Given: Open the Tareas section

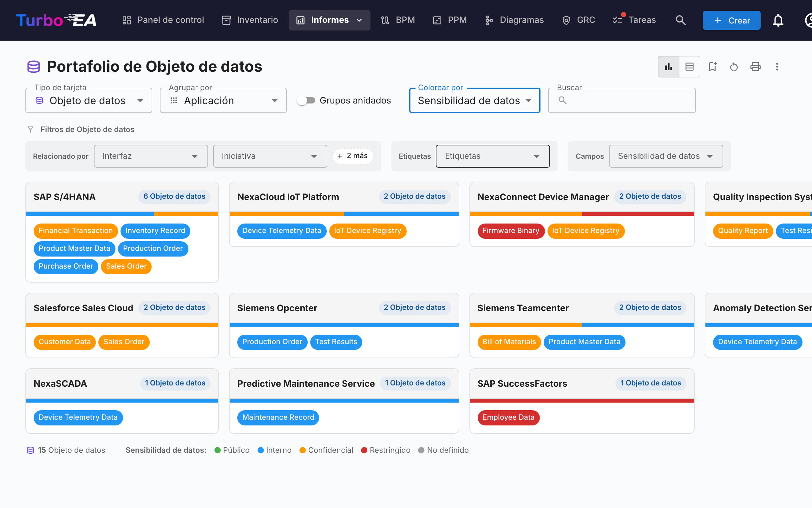Looking at the screenshot, I should point(634,20).
